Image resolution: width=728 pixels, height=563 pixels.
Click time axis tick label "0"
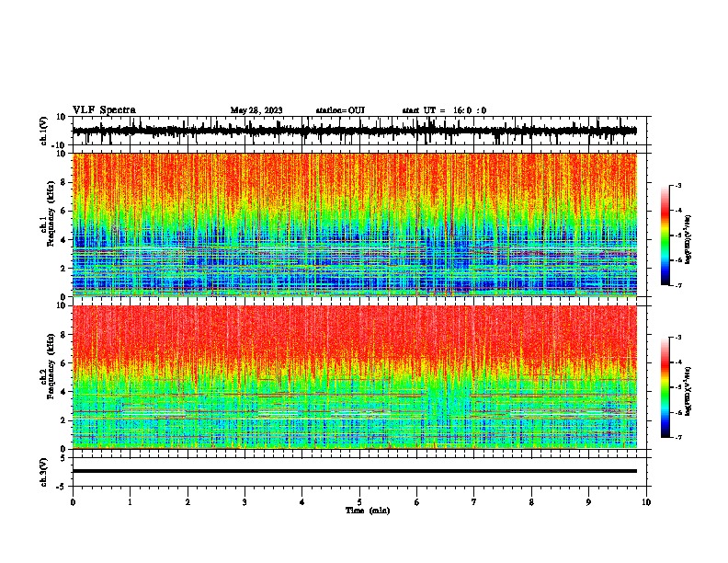(73, 501)
